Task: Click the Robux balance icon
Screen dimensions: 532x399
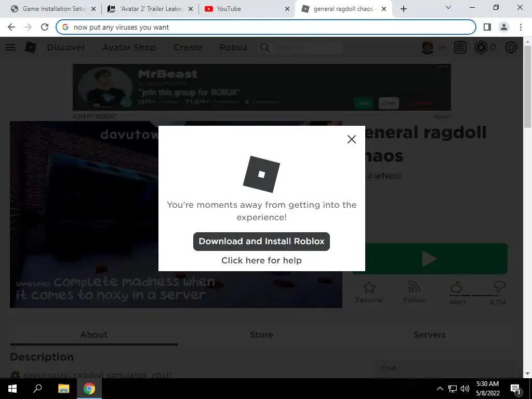Action: click(481, 47)
